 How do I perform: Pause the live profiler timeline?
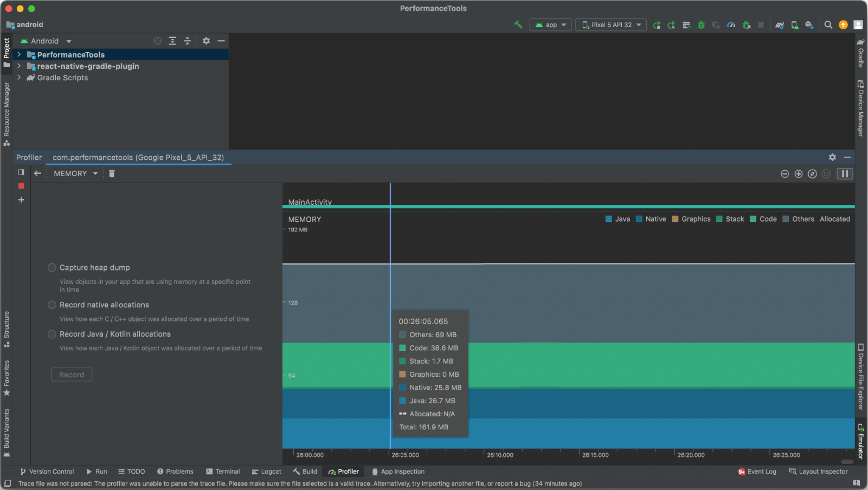(x=845, y=173)
